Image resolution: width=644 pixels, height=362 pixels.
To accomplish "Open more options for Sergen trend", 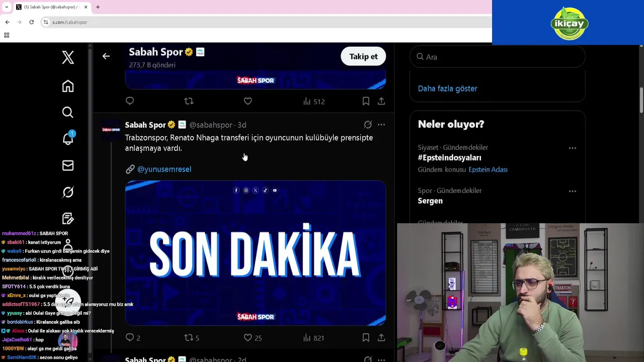I will 573,191.
